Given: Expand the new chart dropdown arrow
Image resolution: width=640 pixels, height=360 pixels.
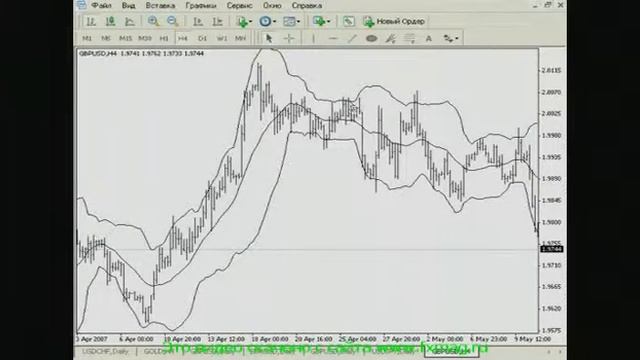Looking at the screenshot, I should pos(328,22).
